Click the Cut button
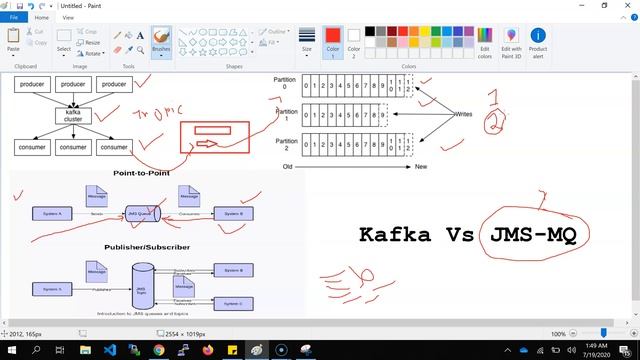Image resolution: width=640 pixels, height=360 pixels. tap(35, 31)
